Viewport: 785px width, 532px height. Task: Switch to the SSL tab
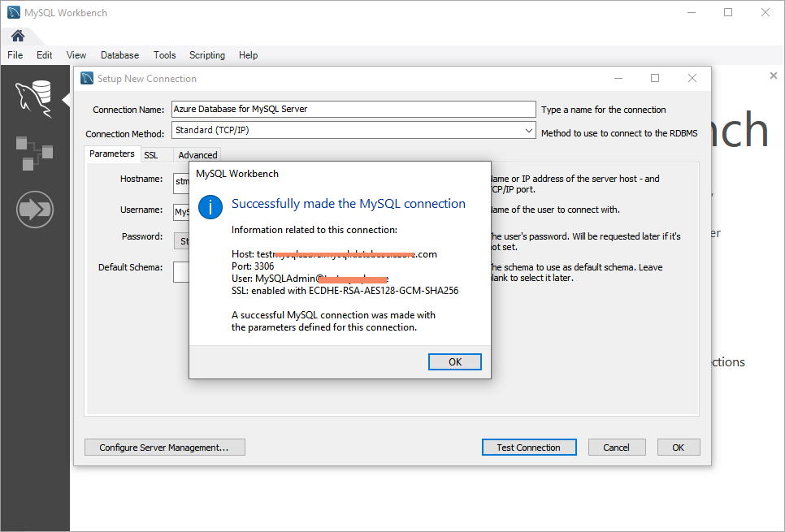(x=151, y=155)
